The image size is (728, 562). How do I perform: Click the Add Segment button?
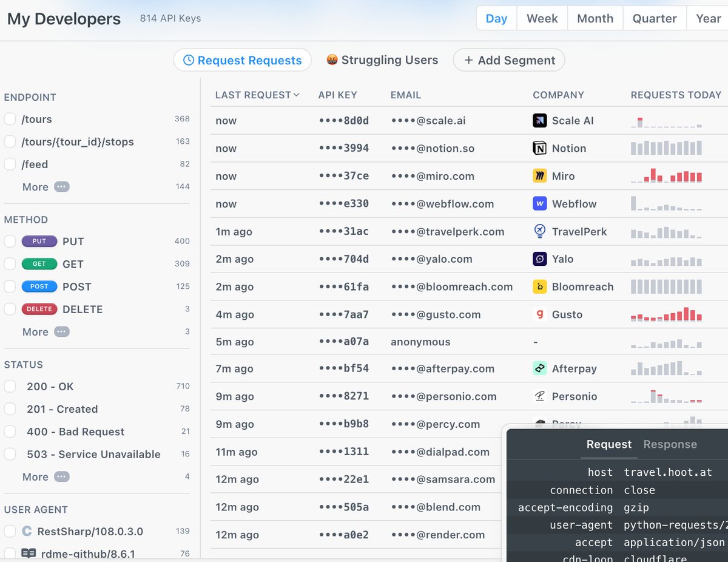(x=508, y=60)
